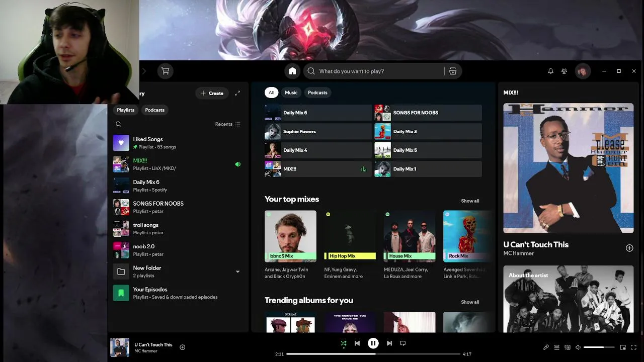Viewport: 644px width, 362px height.
Task: Click the search magnifier icon in top bar
Action: point(311,71)
